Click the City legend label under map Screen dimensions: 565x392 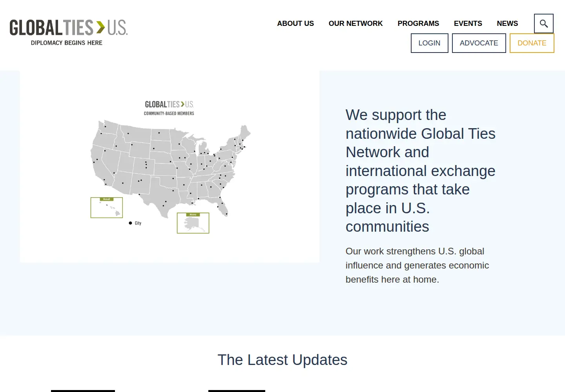138,223
